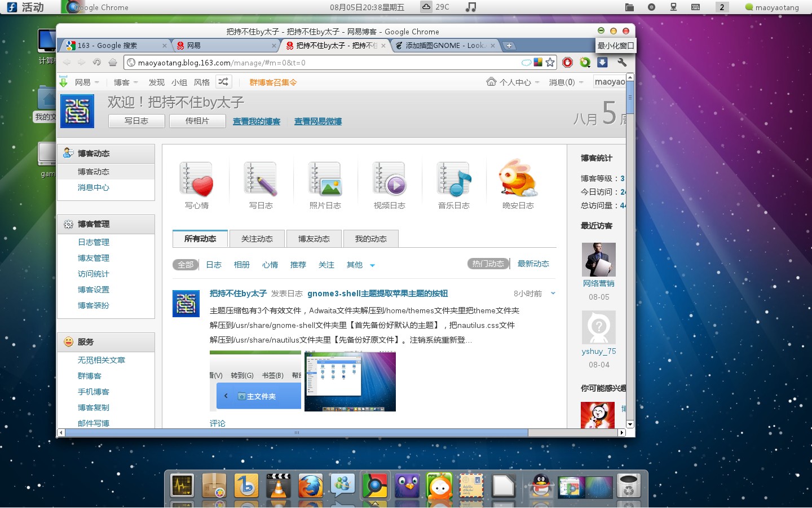The width and height of the screenshot is (812, 508).
Task: Click the page horizontal scrollbar
Action: tap(297, 433)
